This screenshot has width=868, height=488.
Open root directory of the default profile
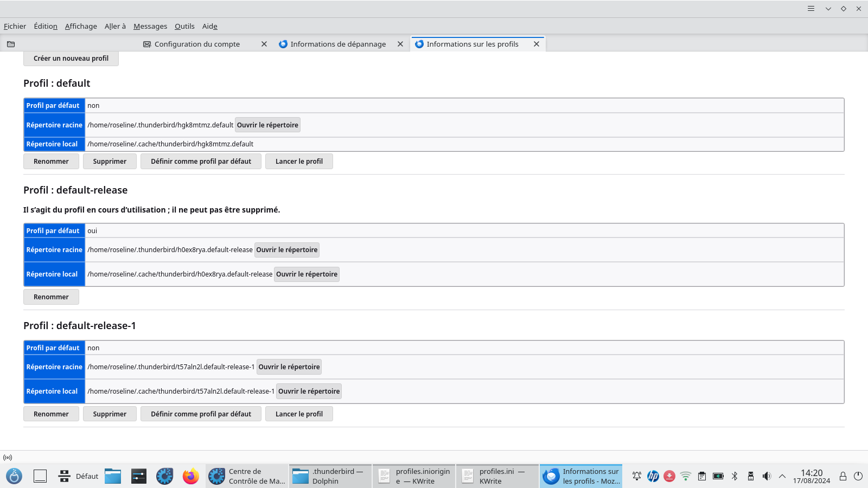pyautogui.click(x=267, y=125)
